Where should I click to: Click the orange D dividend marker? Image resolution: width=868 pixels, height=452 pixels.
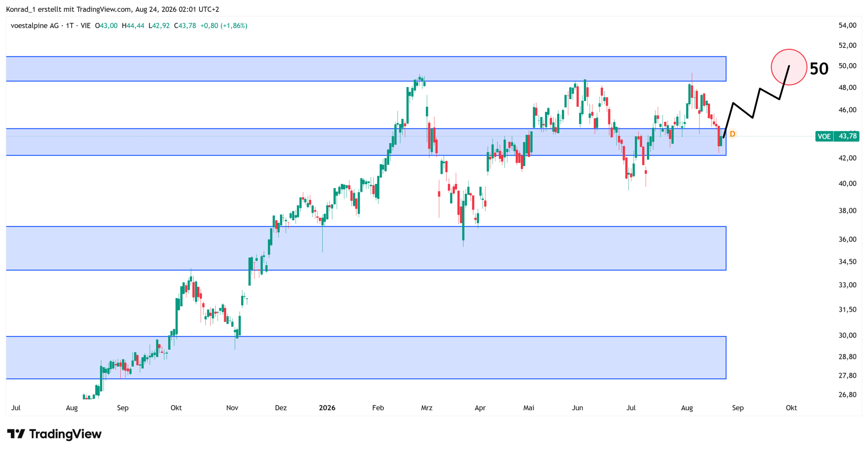coord(732,134)
